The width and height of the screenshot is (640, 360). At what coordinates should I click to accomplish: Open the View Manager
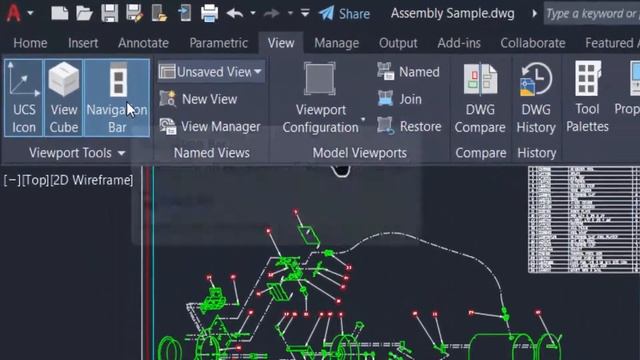tap(210, 127)
